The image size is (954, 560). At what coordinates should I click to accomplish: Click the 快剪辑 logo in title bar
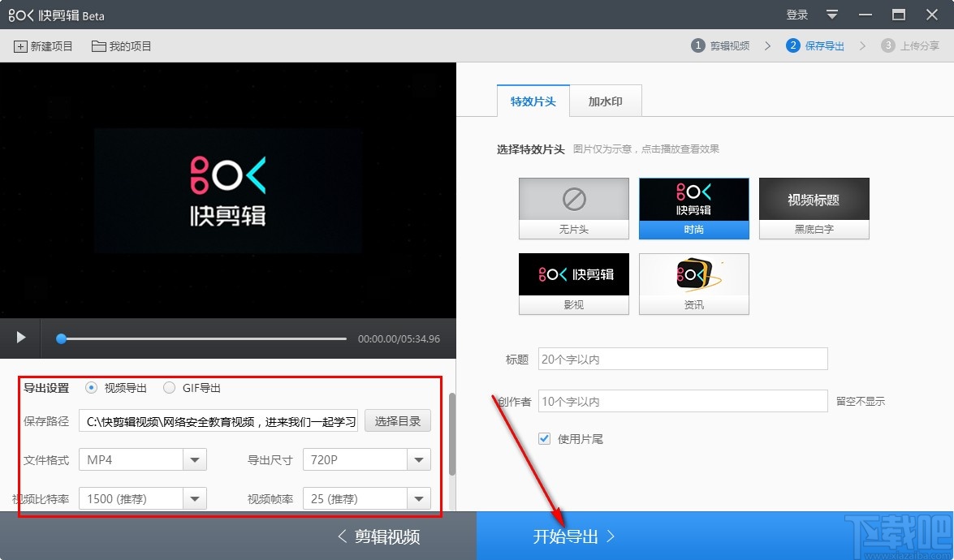tap(20, 15)
